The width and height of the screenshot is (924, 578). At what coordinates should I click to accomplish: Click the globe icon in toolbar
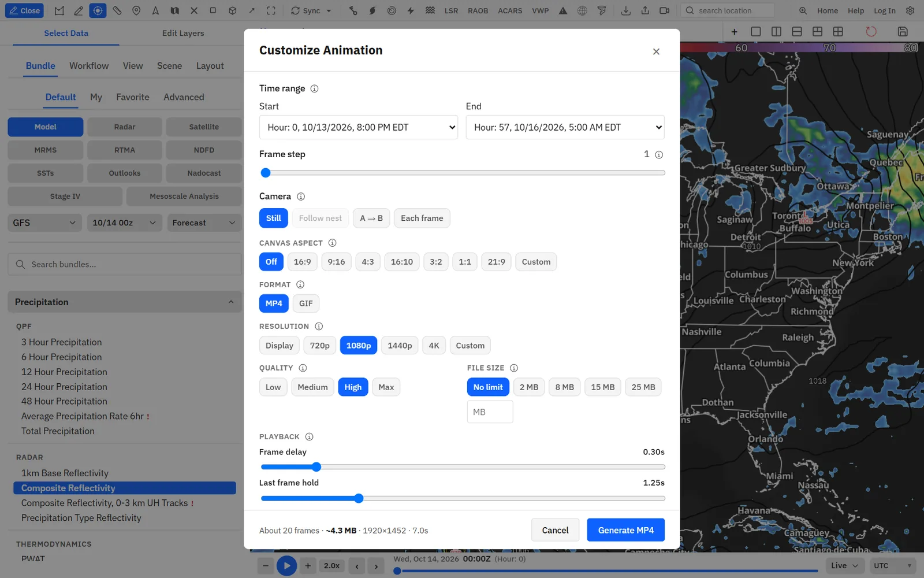582,10
